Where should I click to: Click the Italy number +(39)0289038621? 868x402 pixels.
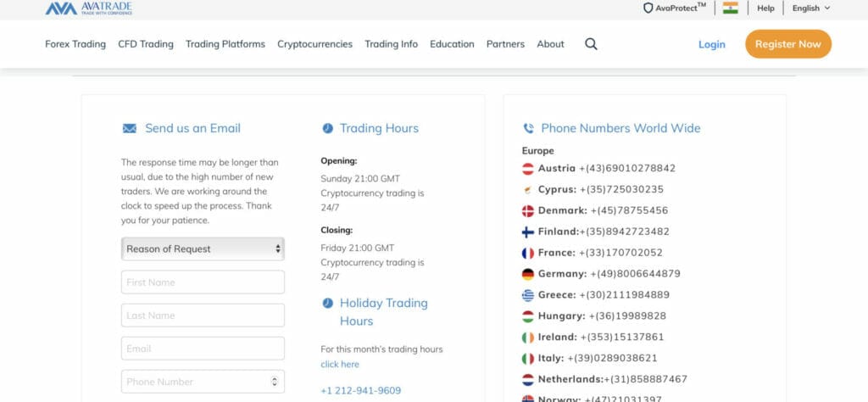612,358
